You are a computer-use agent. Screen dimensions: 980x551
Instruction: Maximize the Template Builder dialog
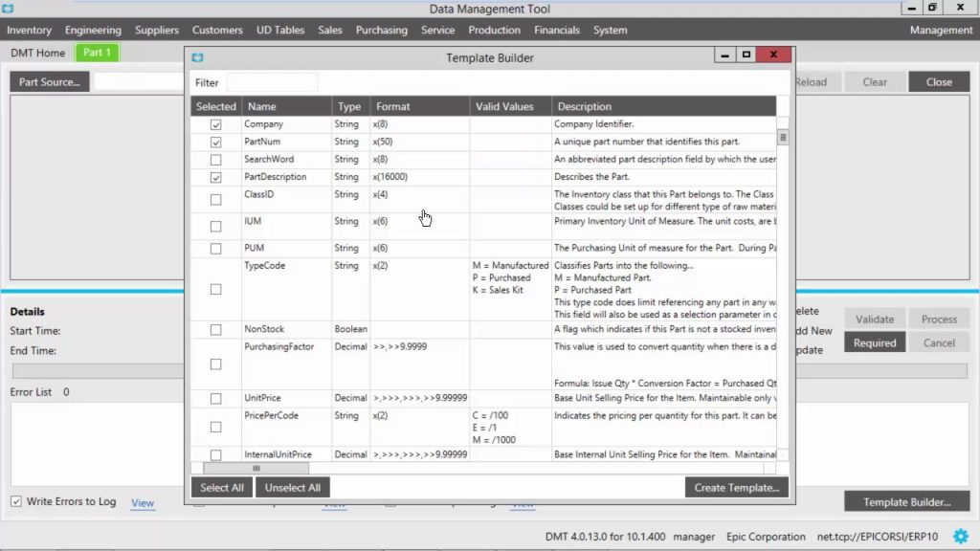746,55
